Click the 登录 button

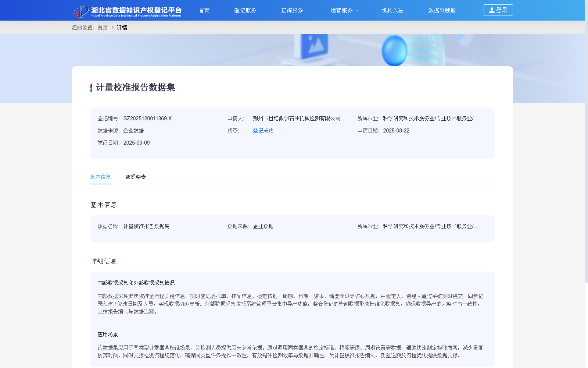coord(498,10)
